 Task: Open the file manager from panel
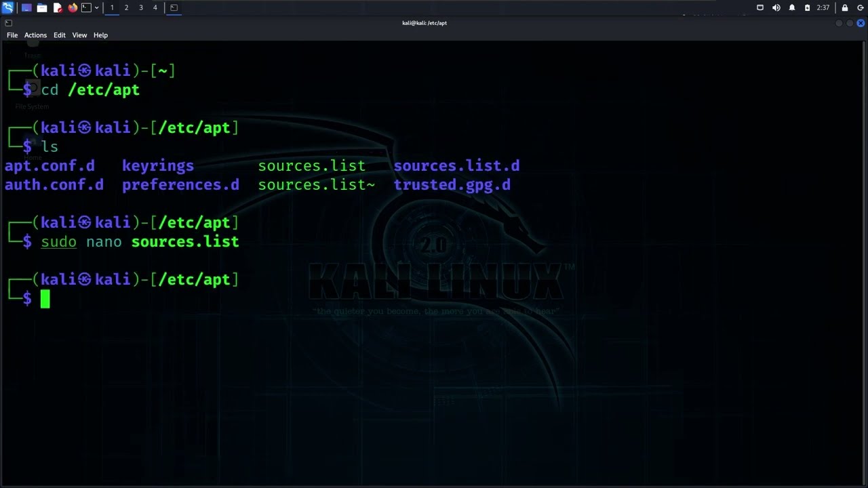tap(42, 7)
